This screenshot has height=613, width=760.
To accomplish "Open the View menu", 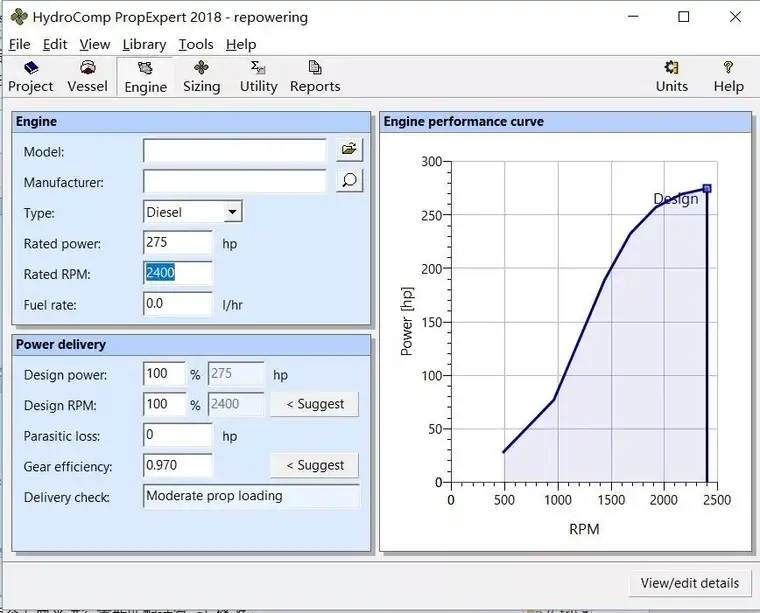I will (x=95, y=45).
